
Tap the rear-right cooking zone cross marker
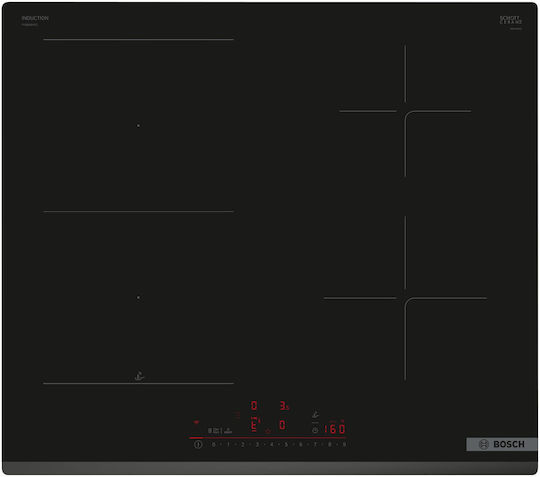coord(405,111)
